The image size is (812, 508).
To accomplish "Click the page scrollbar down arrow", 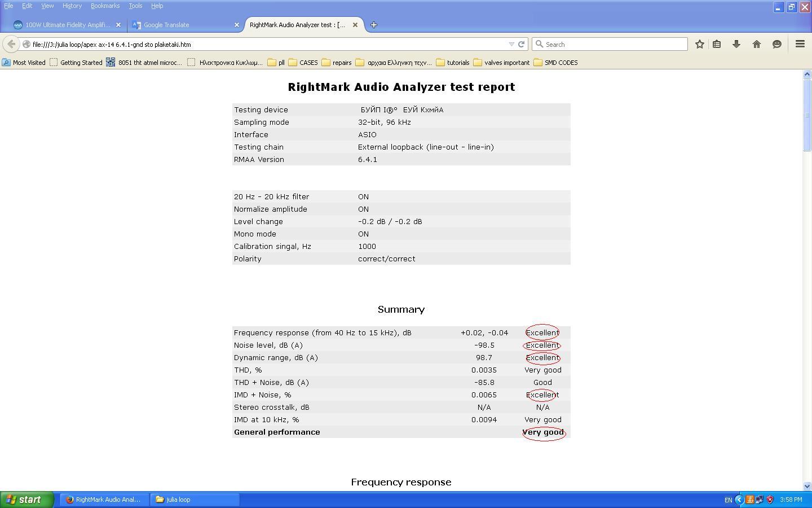I will click(807, 486).
